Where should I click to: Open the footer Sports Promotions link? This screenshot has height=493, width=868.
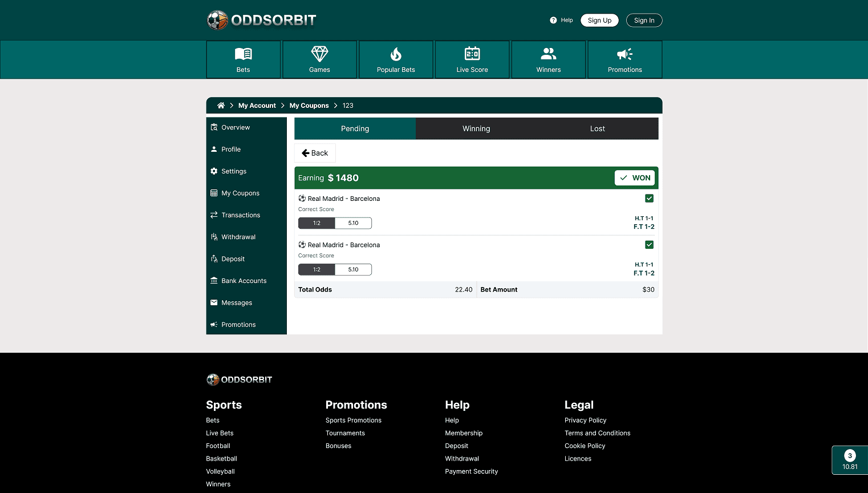(x=354, y=421)
